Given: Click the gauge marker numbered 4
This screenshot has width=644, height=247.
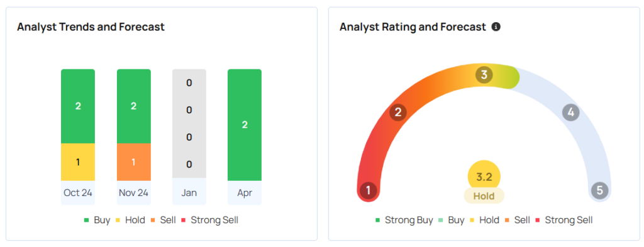Looking at the screenshot, I should coord(571,112).
